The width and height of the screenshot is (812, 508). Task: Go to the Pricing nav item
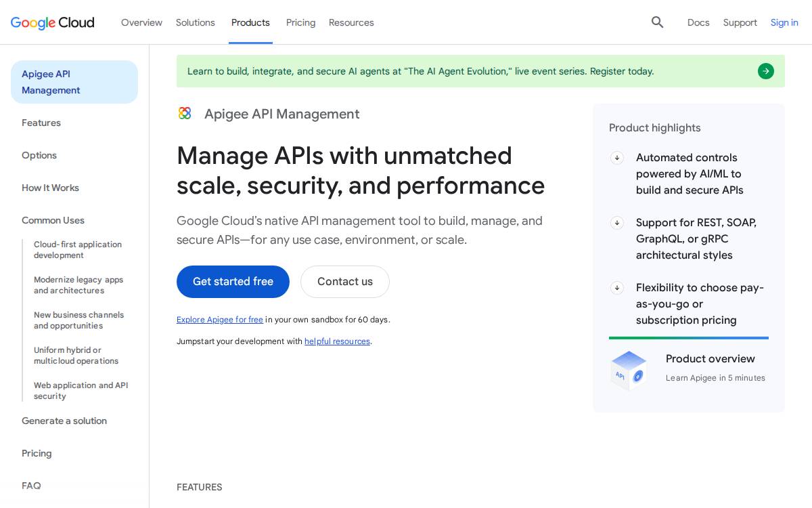[x=300, y=22]
